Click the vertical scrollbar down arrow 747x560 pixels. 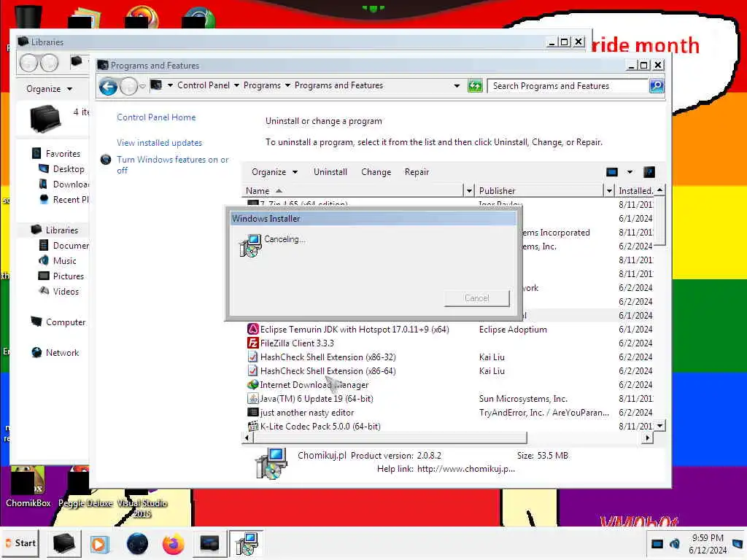coord(659,426)
